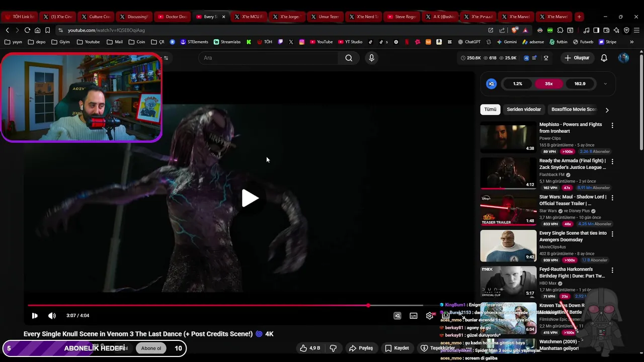Click the Paylaş share button
Viewport: 644px width, 362px height.
[x=361, y=348]
